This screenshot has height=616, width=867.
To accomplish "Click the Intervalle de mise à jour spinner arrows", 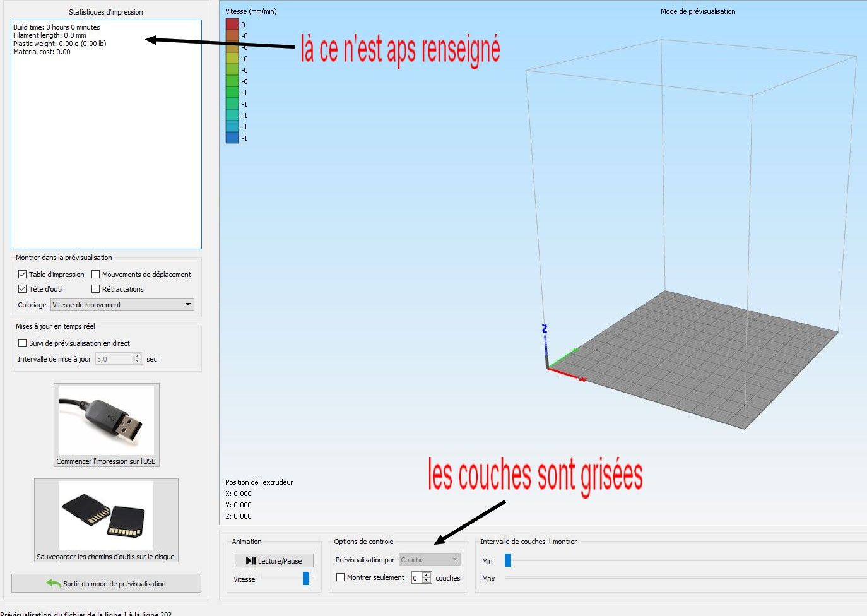I will tap(138, 359).
